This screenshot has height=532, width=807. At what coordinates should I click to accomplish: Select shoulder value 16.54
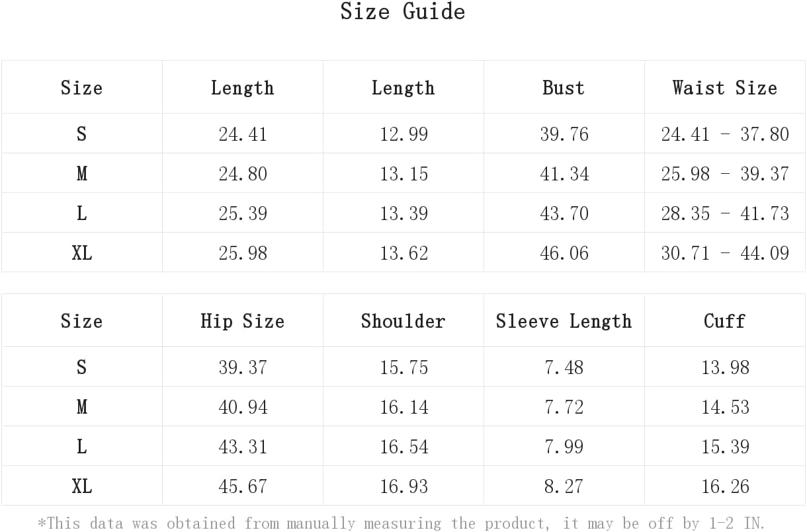pyautogui.click(x=403, y=447)
